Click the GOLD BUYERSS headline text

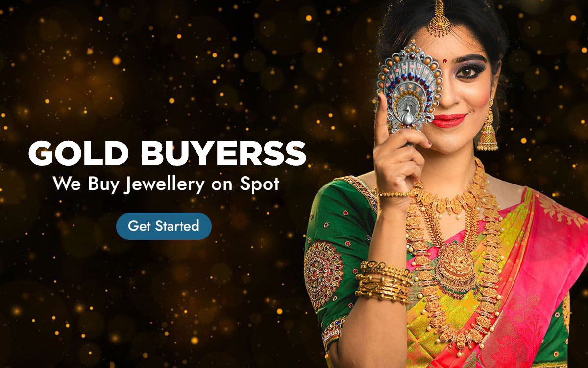click(167, 154)
